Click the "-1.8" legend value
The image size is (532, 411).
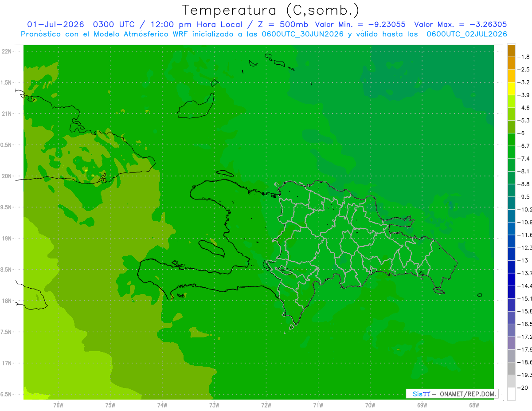click(524, 57)
